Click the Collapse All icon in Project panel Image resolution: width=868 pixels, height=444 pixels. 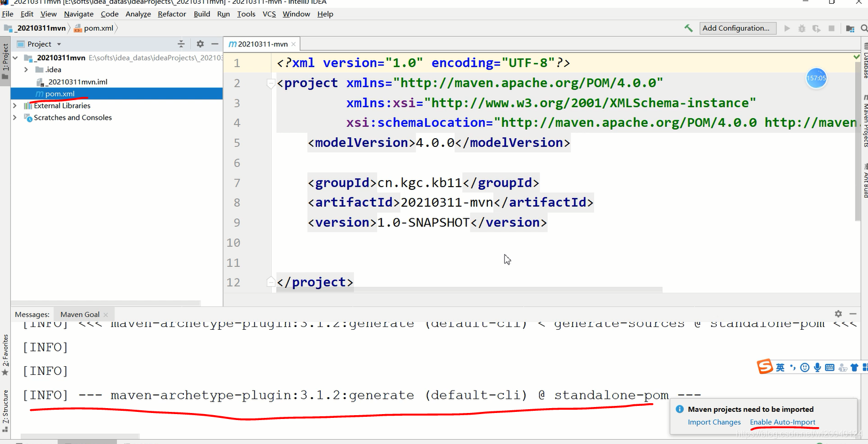click(181, 44)
